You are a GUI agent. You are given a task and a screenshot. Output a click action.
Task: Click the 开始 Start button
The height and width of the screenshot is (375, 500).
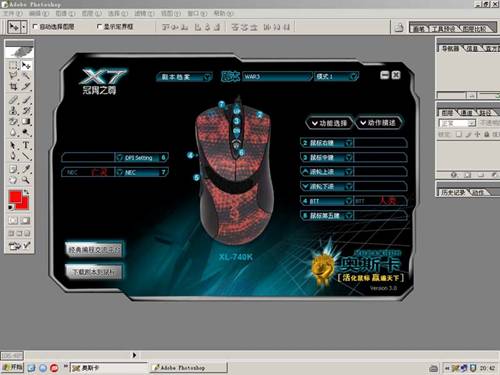(12, 367)
